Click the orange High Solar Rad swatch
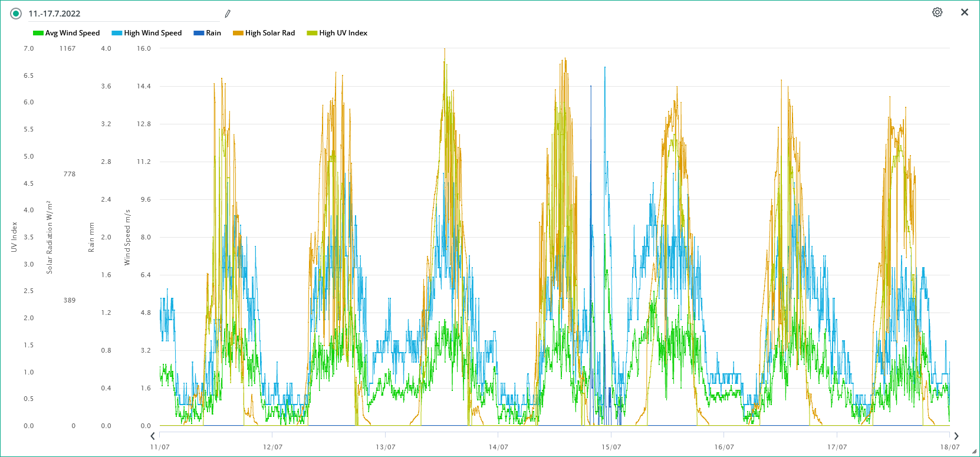The image size is (980, 457). click(238, 33)
